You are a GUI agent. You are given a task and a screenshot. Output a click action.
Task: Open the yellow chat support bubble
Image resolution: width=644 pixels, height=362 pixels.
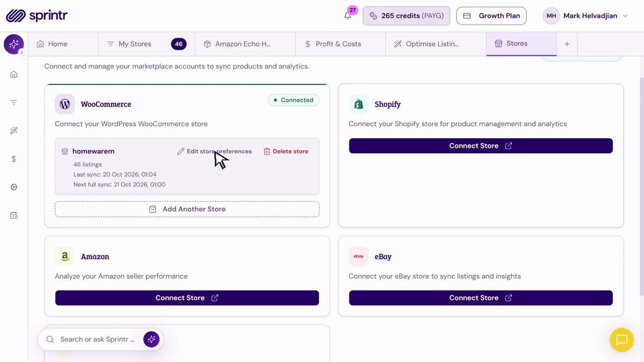(622, 340)
